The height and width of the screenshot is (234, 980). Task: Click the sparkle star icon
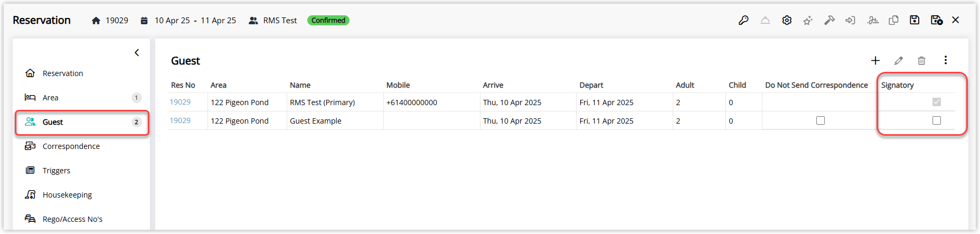pos(808,21)
